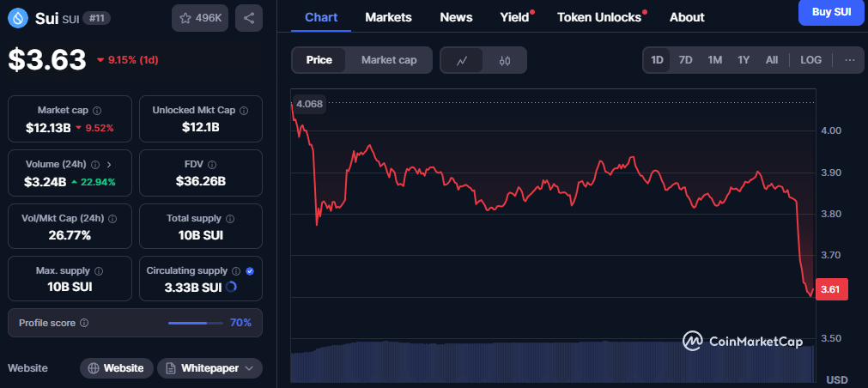Click the Sui water-drop logo icon
Image resolution: width=868 pixels, height=388 pixels.
(18, 18)
